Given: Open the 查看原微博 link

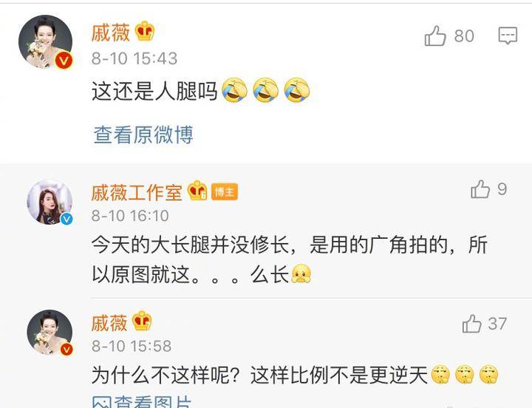Looking at the screenshot, I should tap(143, 135).
